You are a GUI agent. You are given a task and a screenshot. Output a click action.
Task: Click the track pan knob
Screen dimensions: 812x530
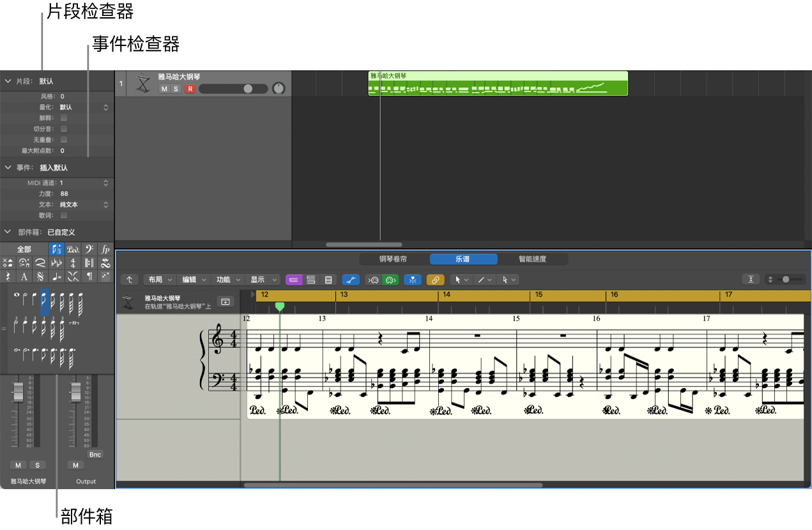(278, 89)
